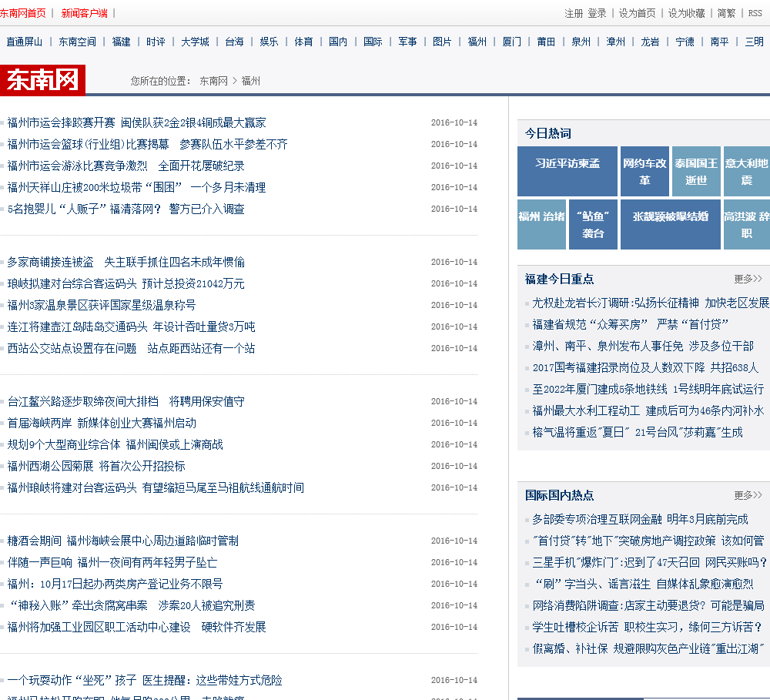Screen dimensions: 770x700
Task: Open 军事 navigation item
Action: point(407,42)
